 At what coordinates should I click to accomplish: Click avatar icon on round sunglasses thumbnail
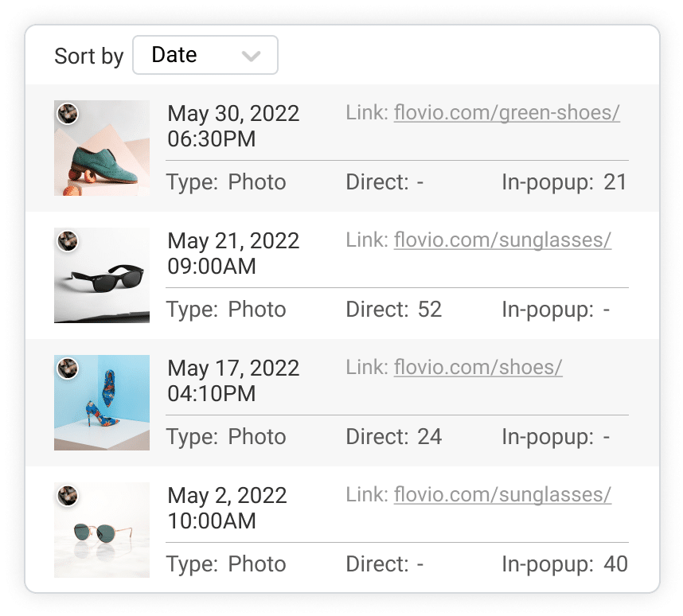tap(68, 496)
